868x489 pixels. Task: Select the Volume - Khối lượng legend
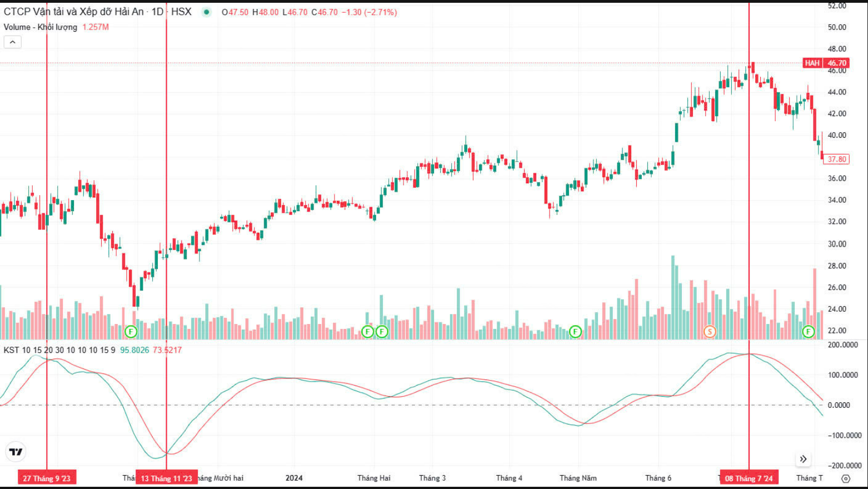[41, 27]
